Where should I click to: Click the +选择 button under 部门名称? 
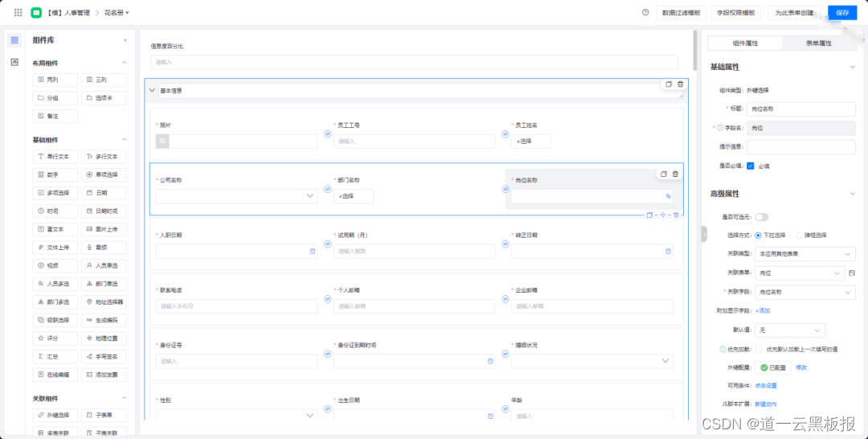point(353,196)
